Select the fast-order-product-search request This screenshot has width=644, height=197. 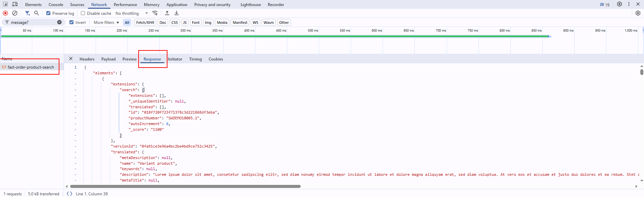click(x=31, y=67)
